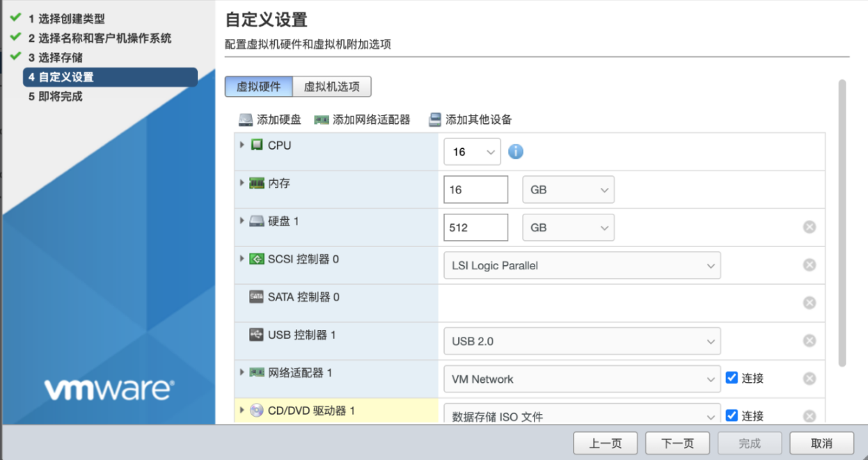This screenshot has width=868, height=460.
Task: Uncheck CD/DVD drive 1 连接 checkbox
Action: tap(732, 415)
